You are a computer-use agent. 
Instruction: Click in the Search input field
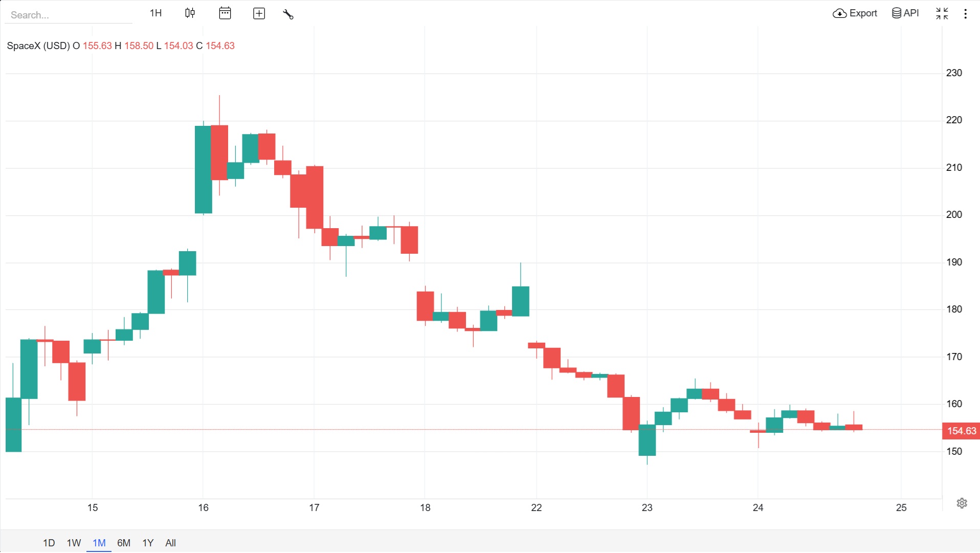[69, 15]
